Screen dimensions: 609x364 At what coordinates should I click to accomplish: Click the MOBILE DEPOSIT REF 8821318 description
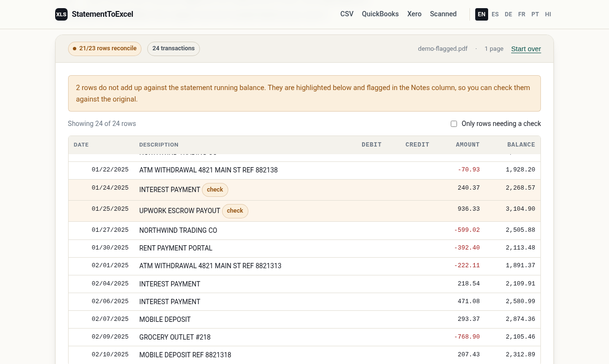click(185, 355)
